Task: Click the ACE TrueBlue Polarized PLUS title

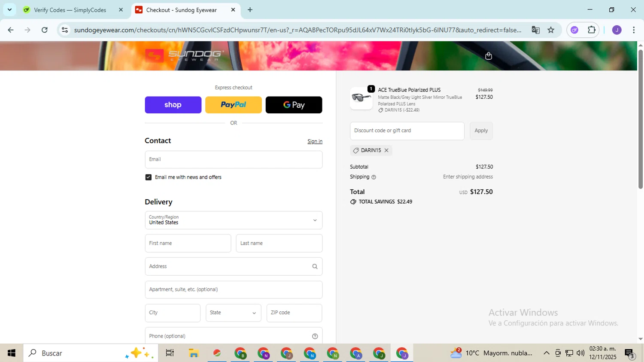Action: pos(409,90)
